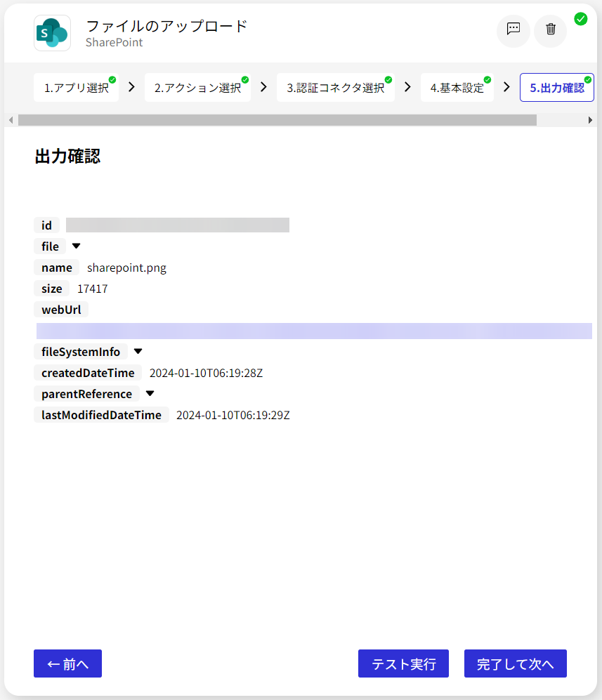Click the id field label
This screenshot has height=700, width=602.
(46, 225)
